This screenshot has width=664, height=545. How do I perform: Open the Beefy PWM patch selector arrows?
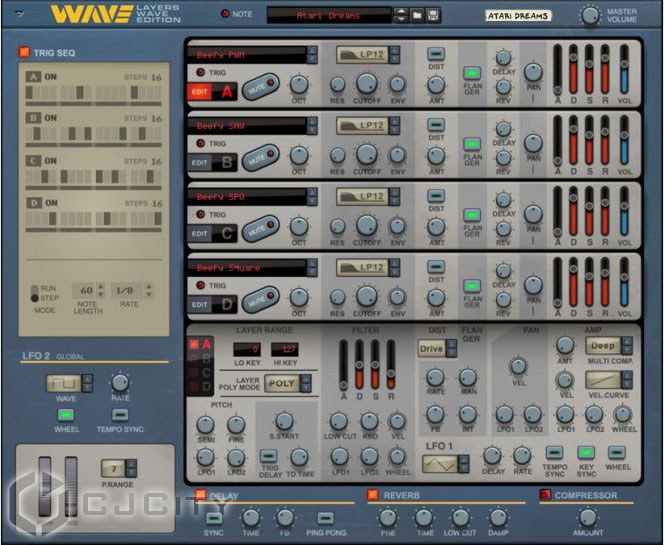[x=312, y=55]
